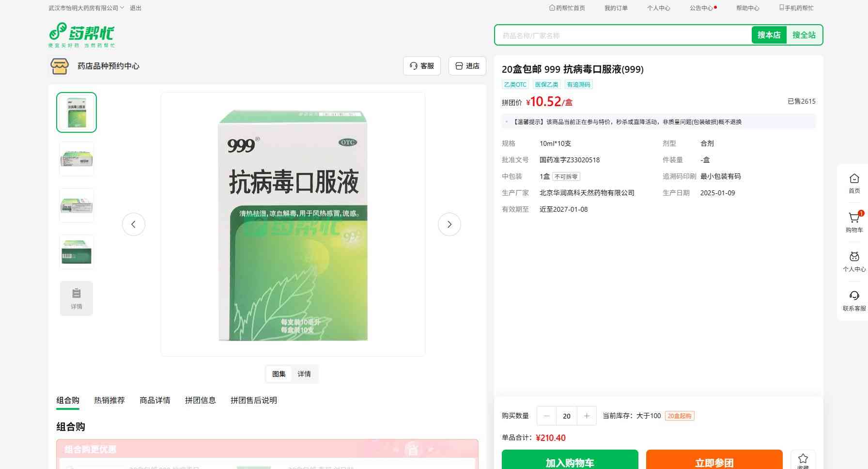
Task: Click the 立即参团 button
Action: [x=714, y=462]
